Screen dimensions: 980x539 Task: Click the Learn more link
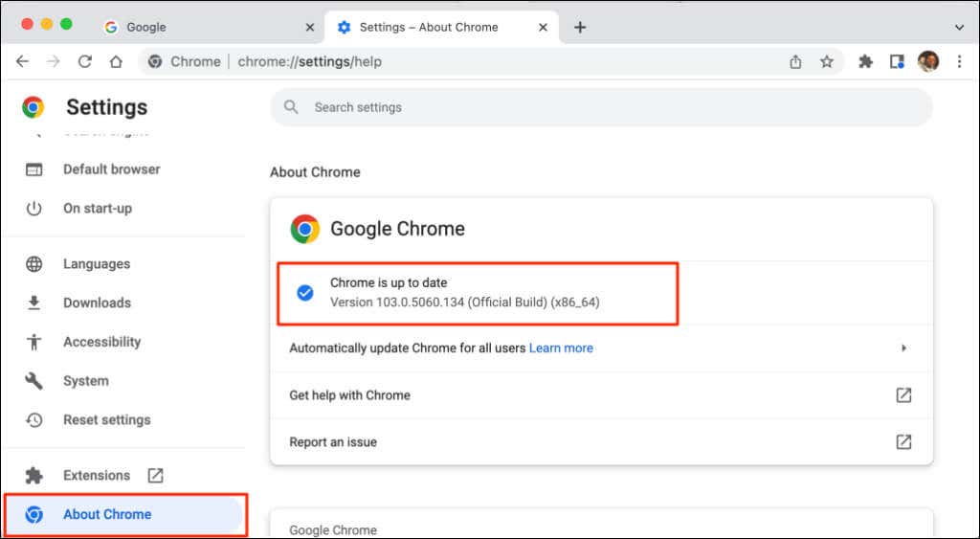click(x=561, y=348)
